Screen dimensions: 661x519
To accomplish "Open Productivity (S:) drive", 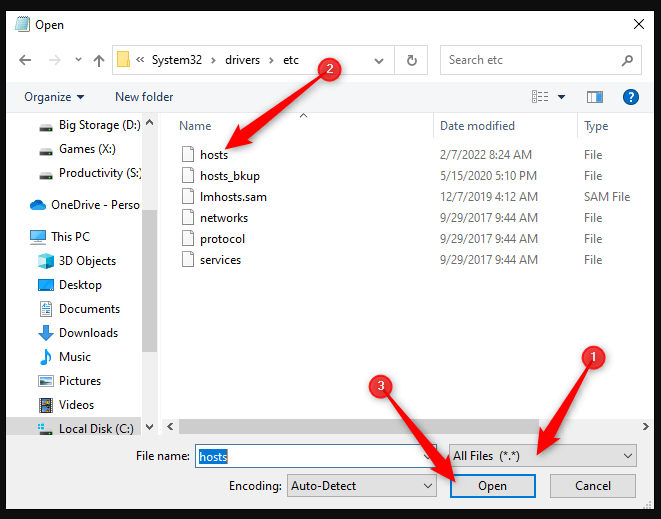I will click(90, 173).
